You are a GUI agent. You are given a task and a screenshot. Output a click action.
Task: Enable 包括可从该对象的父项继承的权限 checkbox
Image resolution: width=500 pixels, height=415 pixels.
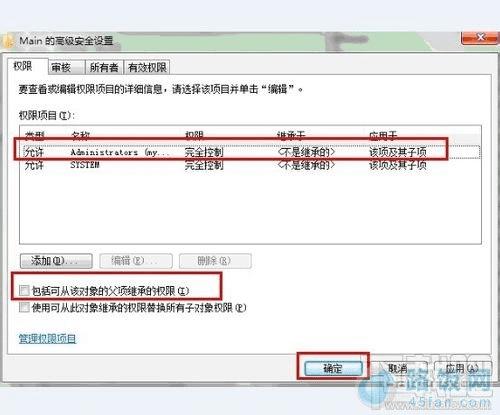click(x=24, y=291)
